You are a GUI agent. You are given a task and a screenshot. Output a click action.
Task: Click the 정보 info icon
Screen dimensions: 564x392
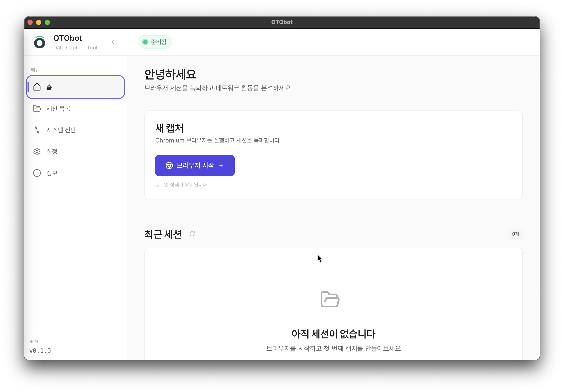point(37,173)
